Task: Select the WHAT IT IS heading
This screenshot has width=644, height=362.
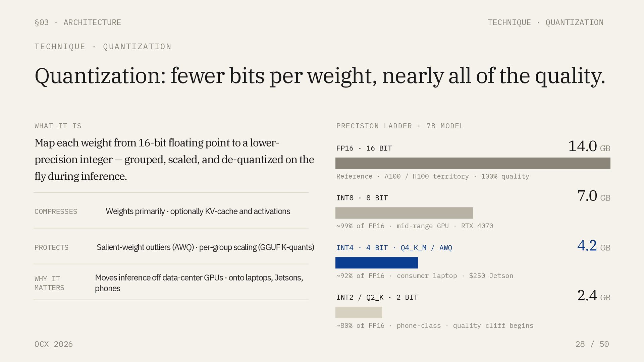Action: pyautogui.click(x=58, y=126)
